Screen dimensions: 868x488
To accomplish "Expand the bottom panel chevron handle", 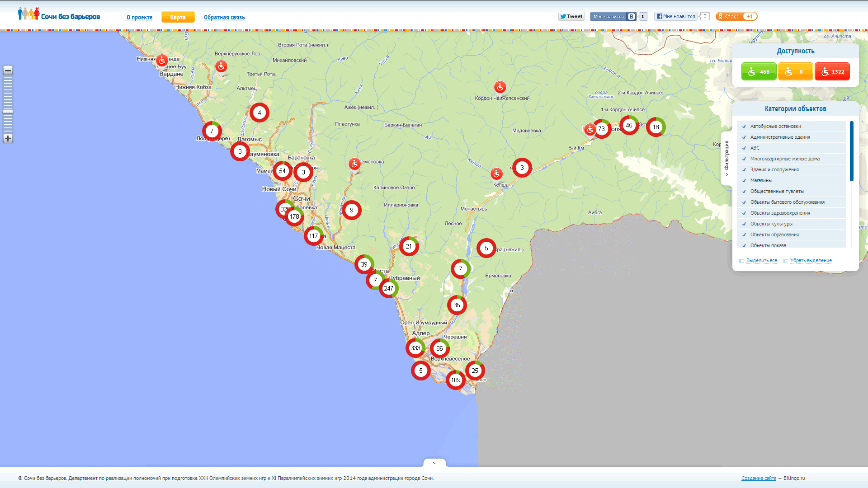I will (x=434, y=463).
